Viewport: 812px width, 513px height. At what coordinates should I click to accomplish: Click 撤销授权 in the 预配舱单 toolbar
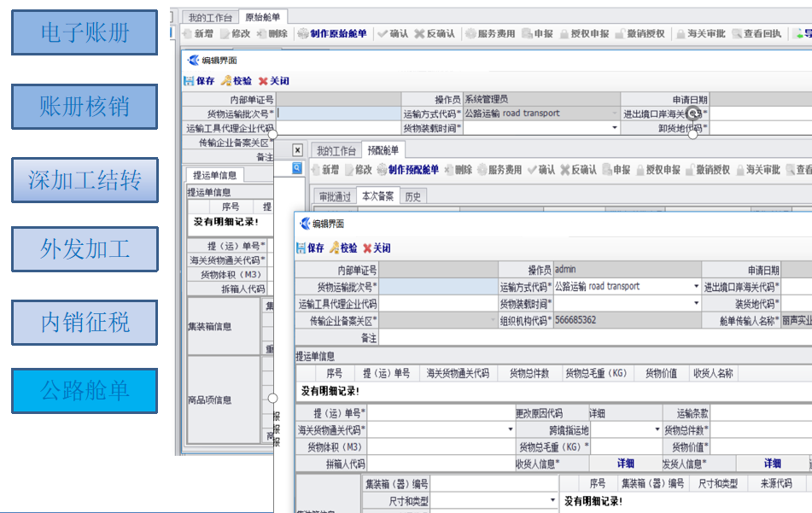point(708,170)
